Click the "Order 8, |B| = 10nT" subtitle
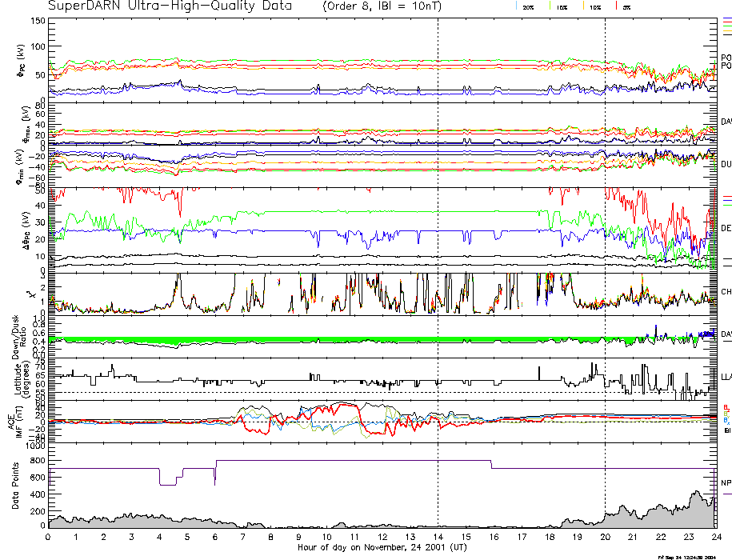 [390, 6]
